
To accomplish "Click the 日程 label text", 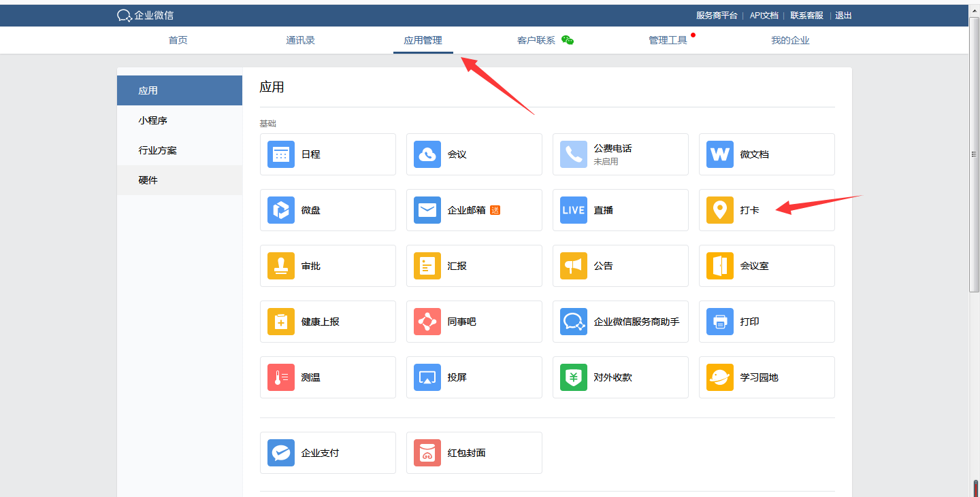I will point(311,154).
